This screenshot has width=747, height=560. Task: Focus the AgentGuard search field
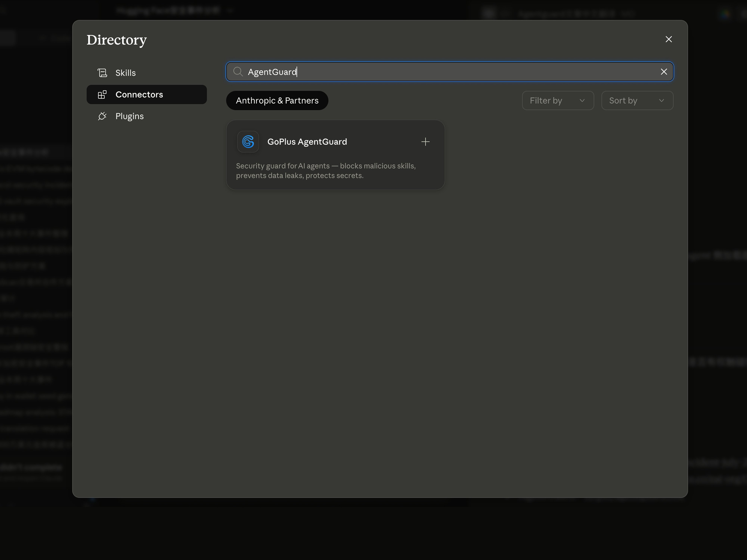point(450,71)
